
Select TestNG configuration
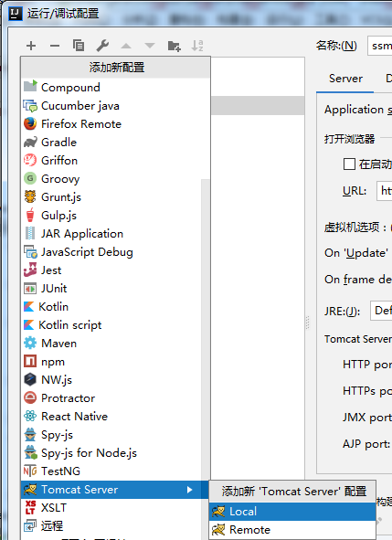[x=111, y=471]
